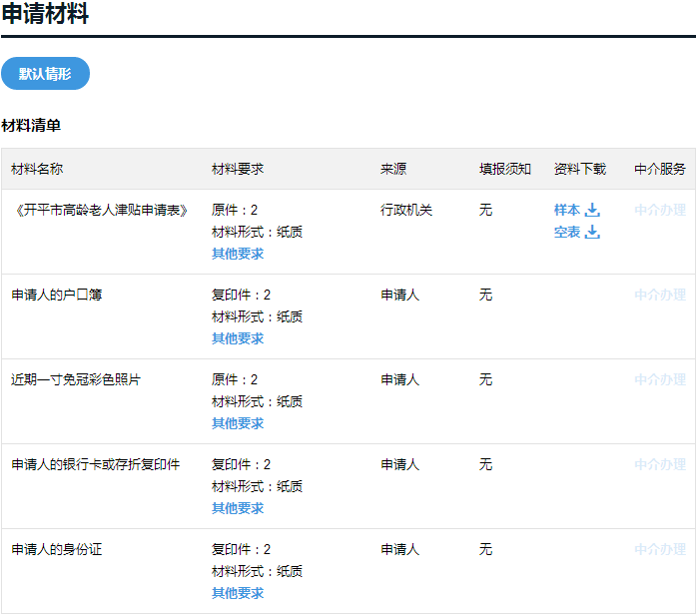Viewport: 698px width, 616px height.
Task: Select 近期一寸免冠彩色照片 material name
Action: [x=76, y=379]
